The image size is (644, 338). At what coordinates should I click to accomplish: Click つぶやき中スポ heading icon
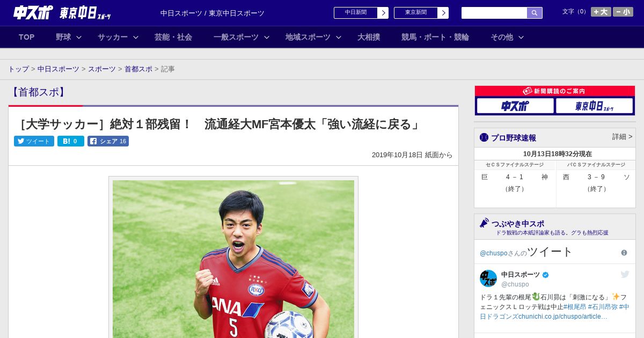484,223
